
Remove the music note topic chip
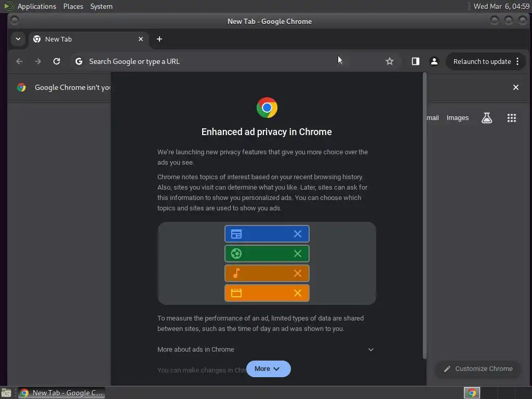coord(298,273)
